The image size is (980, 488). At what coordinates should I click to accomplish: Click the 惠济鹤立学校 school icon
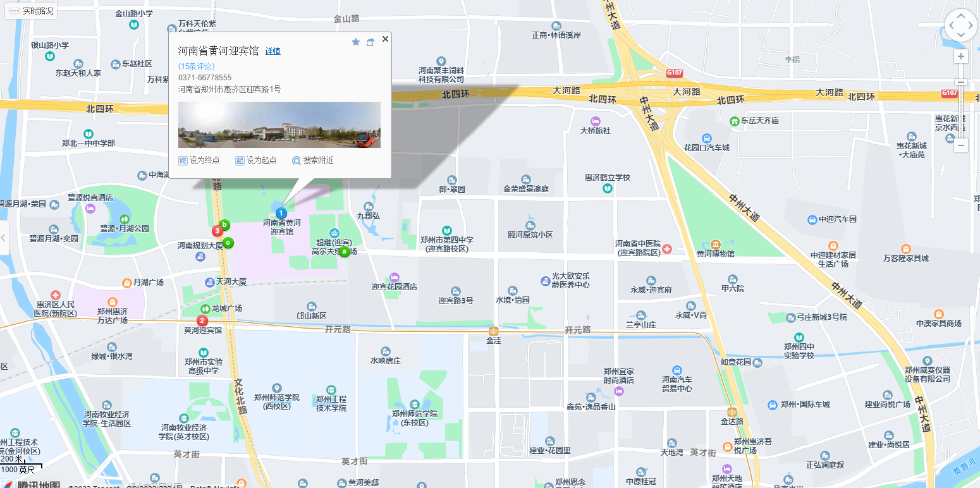pos(608,188)
